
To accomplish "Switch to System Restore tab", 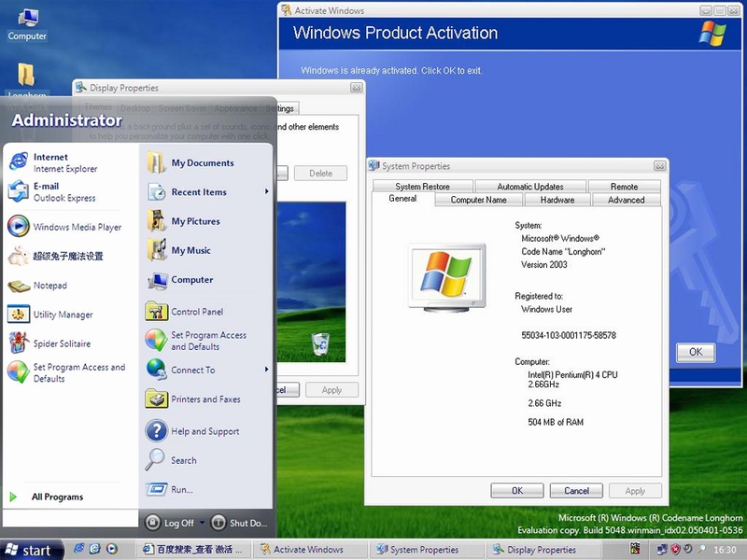I will (423, 186).
